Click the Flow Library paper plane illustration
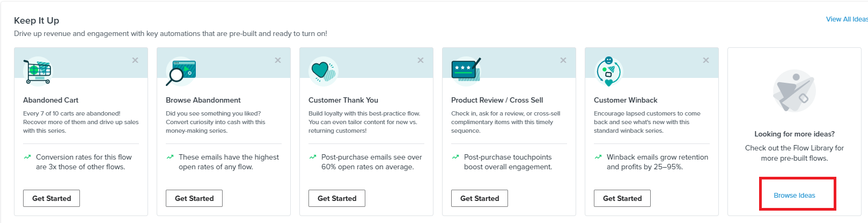 795,91
